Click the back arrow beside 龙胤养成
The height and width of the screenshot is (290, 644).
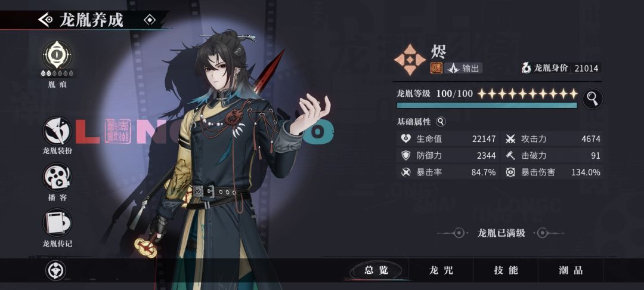[45, 20]
